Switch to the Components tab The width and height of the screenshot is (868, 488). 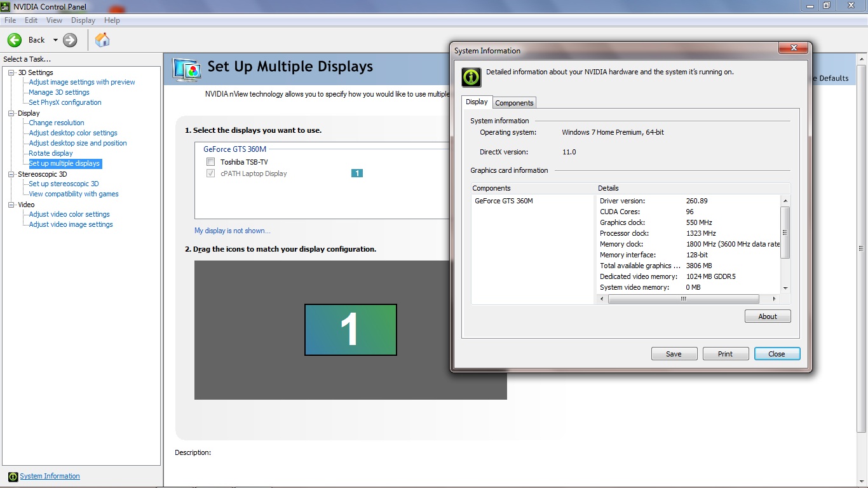coord(514,103)
